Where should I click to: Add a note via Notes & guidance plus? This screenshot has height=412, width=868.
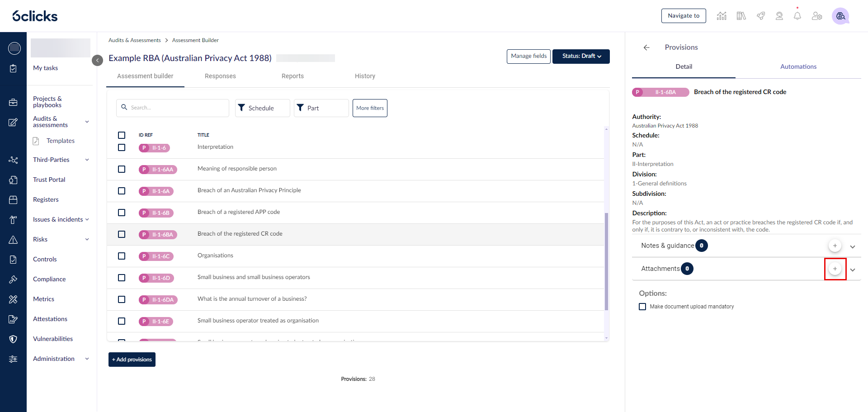click(835, 246)
